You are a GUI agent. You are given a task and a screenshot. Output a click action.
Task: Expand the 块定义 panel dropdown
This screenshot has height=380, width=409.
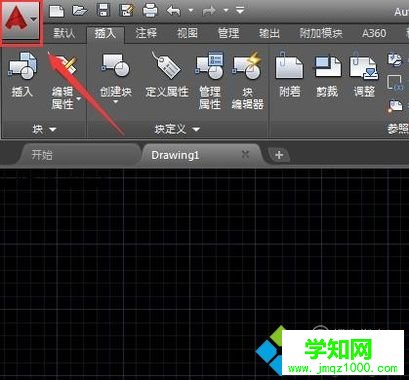[x=196, y=129]
